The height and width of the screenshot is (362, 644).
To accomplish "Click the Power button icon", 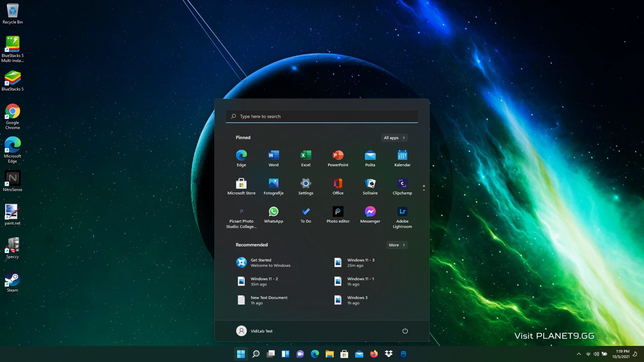I will tap(405, 331).
